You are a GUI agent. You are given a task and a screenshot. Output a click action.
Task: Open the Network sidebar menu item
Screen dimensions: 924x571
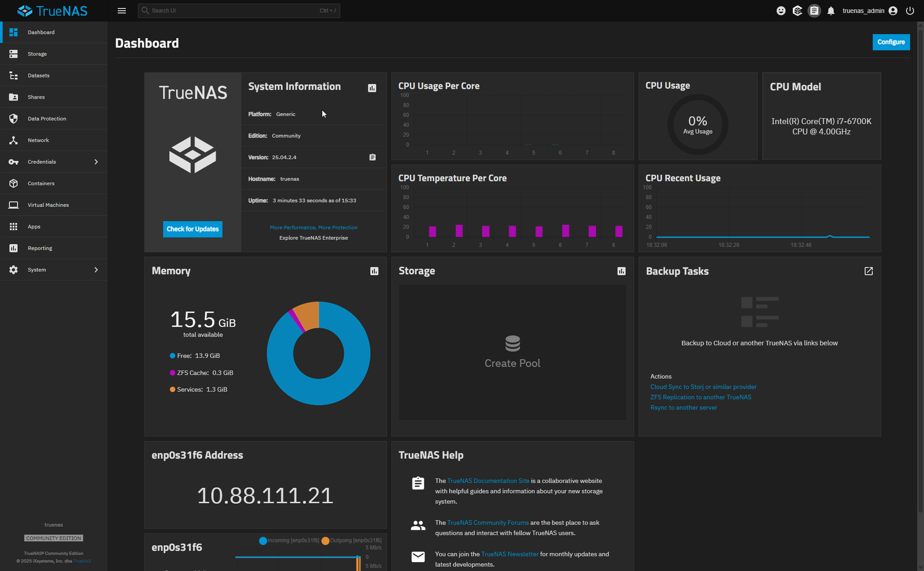[x=38, y=140]
